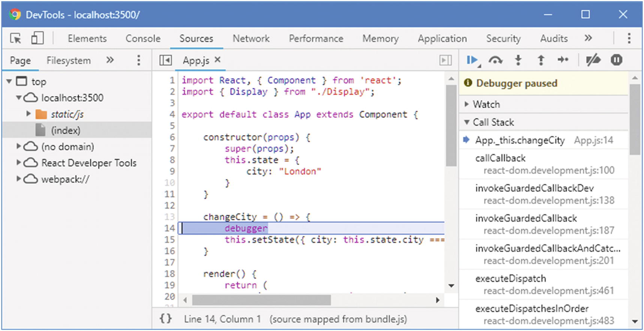Toggle pause on exceptions
Screen dimensions: 644x331
tap(616, 60)
